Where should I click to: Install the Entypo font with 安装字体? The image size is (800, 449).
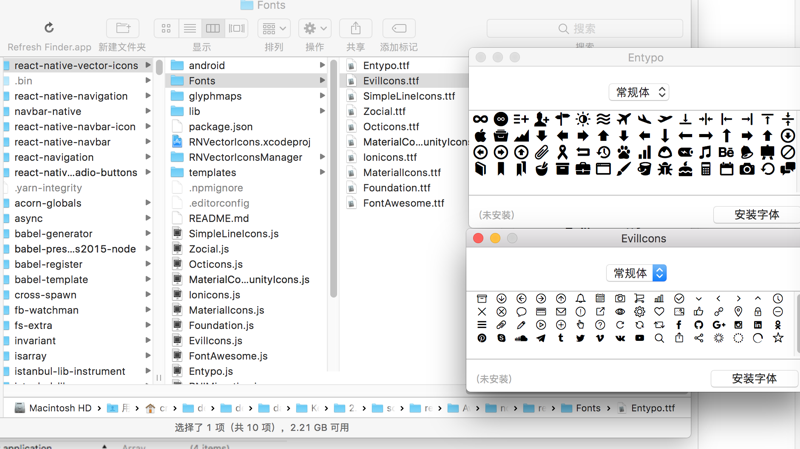point(755,215)
